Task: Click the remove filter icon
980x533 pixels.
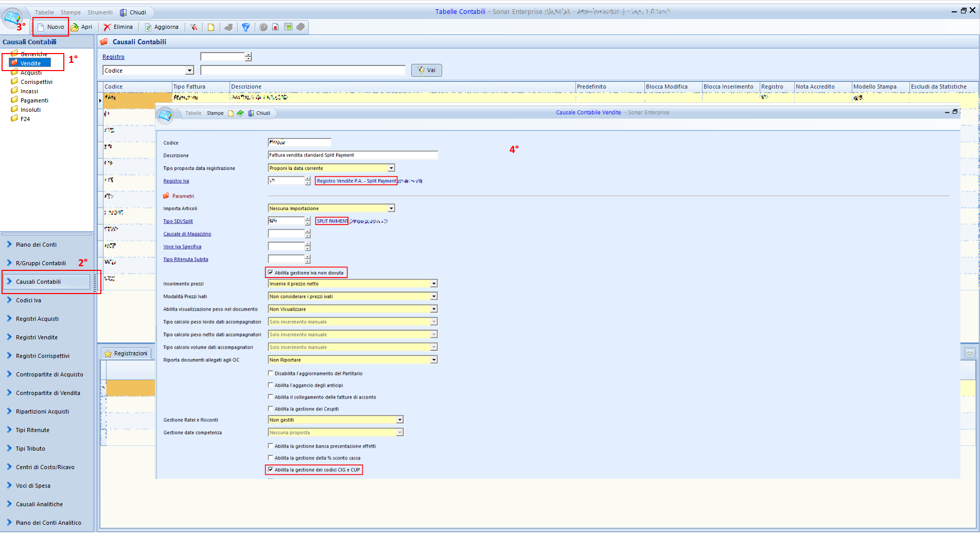Action: click(194, 27)
